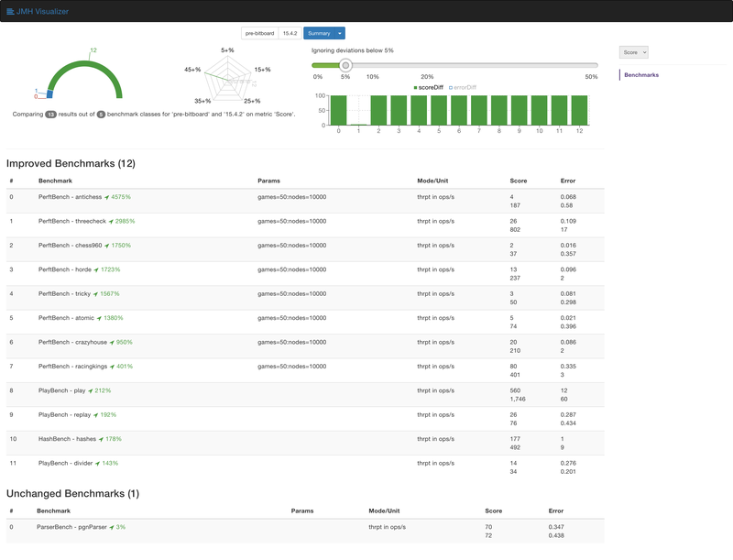Click the 1,746 score value in play row
Image resolution: width=733 pixels, height=560 pixels.
(x=518, y=400)
